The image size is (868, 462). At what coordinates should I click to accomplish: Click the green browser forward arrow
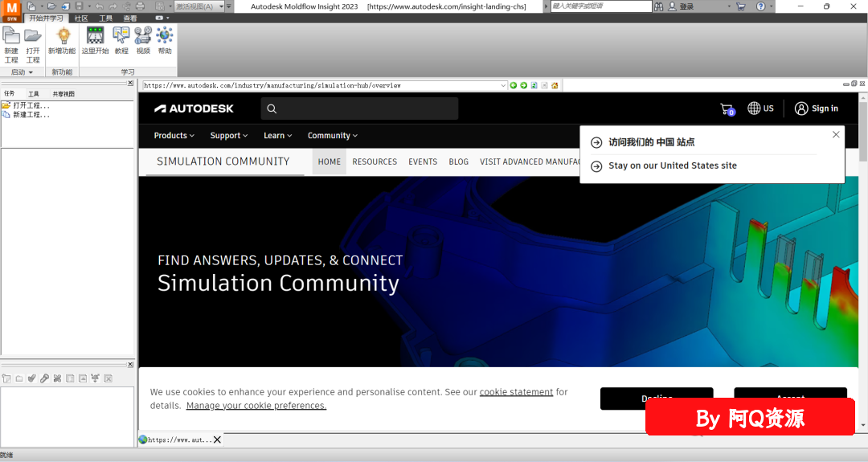point(524,85)
